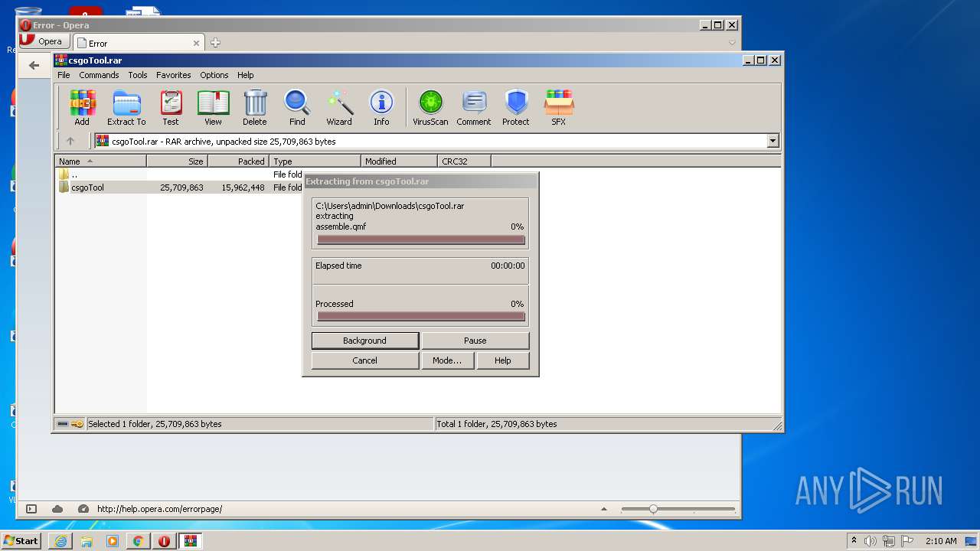This screenshot has width=980, height=551.
Task: Select the csgoTool folder row
Action: (180, 187)
